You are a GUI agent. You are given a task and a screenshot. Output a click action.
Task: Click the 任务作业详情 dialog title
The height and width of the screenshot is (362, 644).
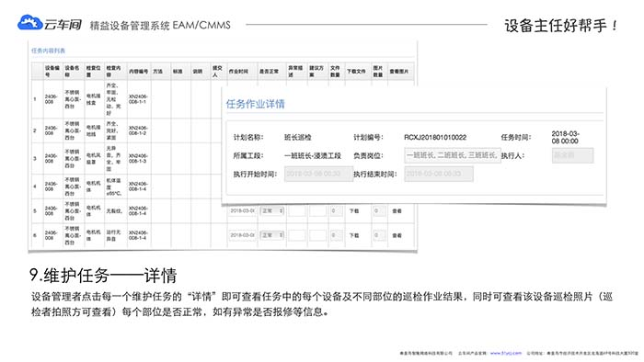[255, 104]
